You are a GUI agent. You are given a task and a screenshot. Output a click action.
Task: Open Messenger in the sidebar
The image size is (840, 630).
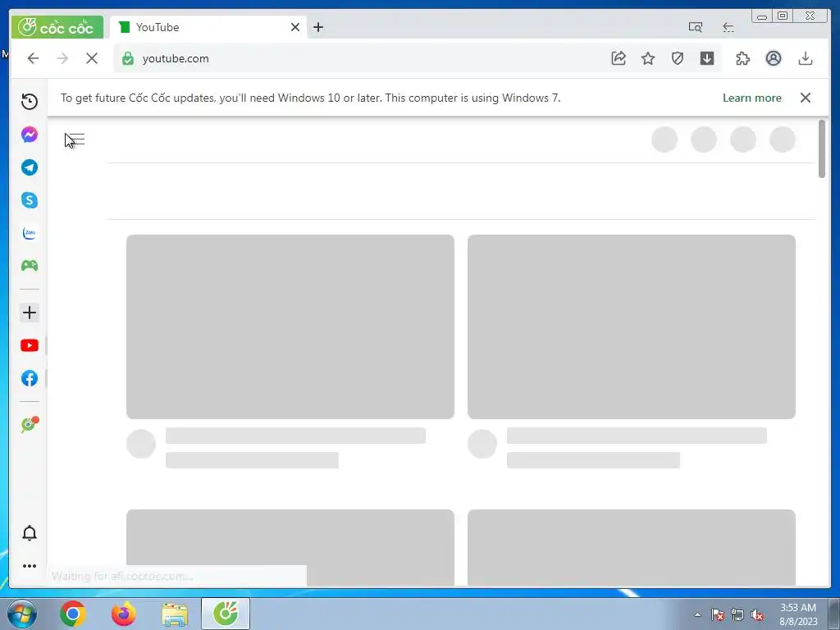point(30,135)
